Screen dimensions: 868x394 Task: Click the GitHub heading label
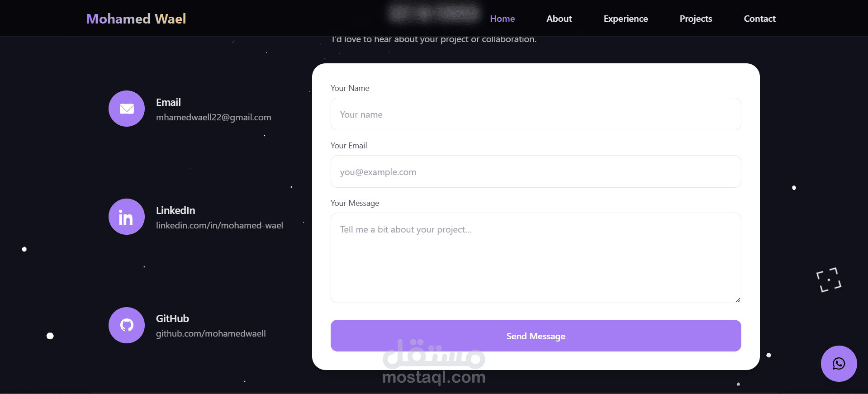pos(172,318)
